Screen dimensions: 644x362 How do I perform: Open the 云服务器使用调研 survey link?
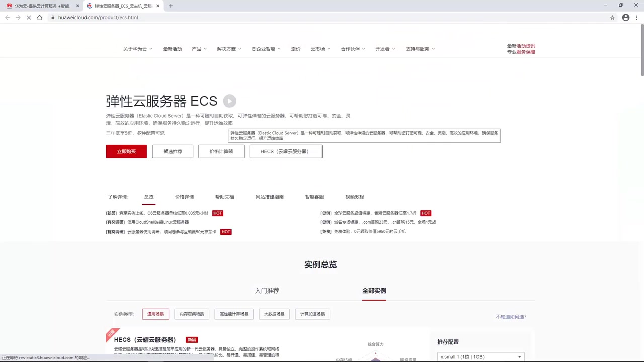point(172,232)
